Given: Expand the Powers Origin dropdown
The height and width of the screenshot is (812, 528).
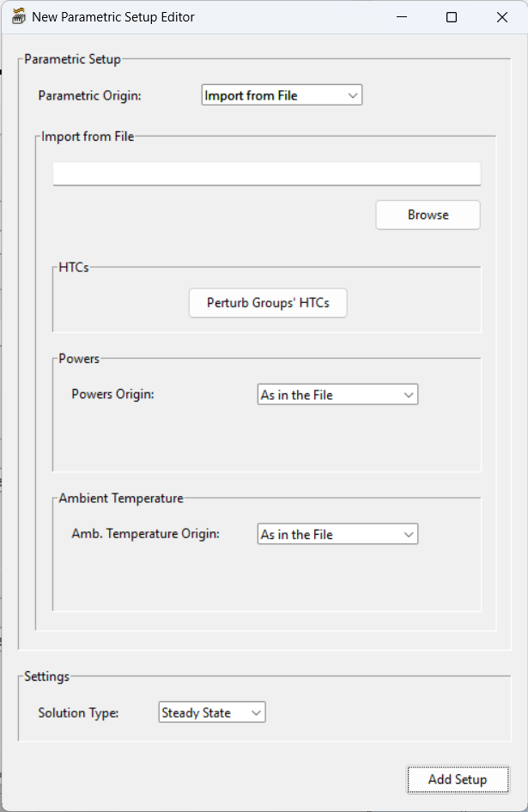Looking at the screenshot, I should click(337, 395).
